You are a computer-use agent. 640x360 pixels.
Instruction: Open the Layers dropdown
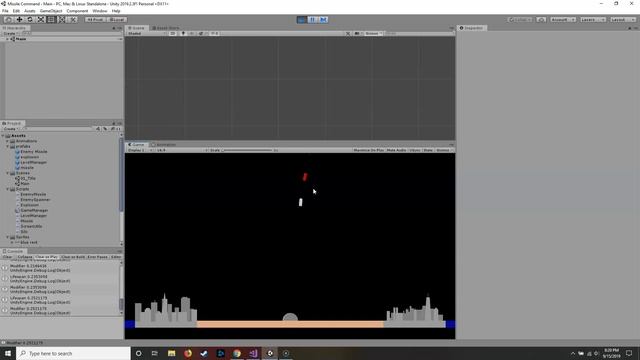click(x=593, y=20)
